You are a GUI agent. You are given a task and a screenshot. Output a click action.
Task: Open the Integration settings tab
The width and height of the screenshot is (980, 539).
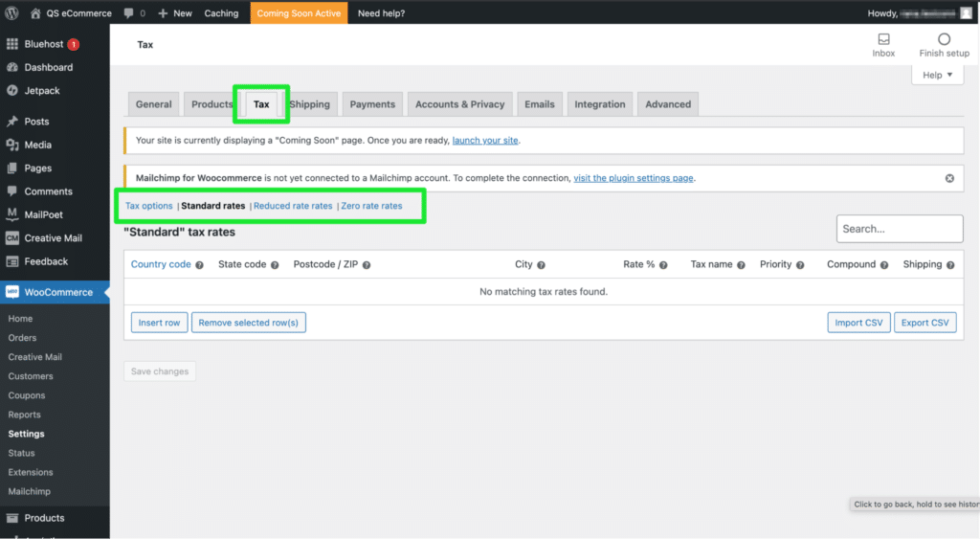(x=600, y=104)
